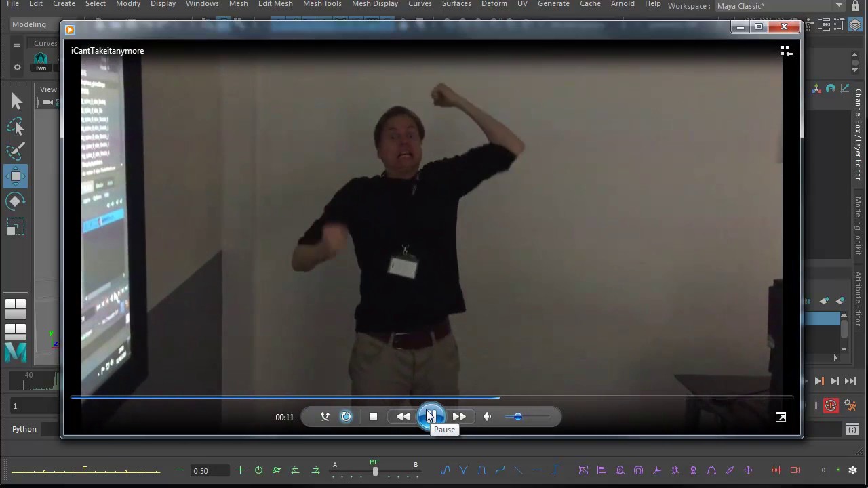Toggle repeat in media player

[346, 417]
